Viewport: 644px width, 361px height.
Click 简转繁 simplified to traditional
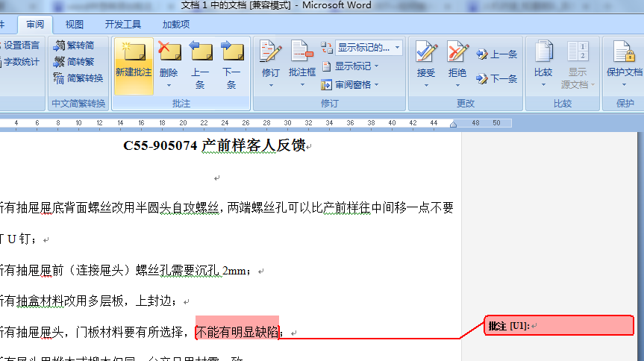click(74, 62)
